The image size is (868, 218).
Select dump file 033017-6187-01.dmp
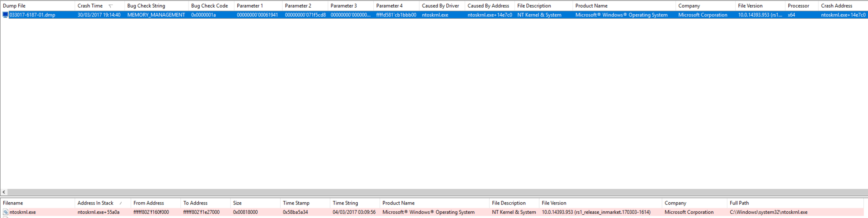pyautogui.click(x=32, y=15)
